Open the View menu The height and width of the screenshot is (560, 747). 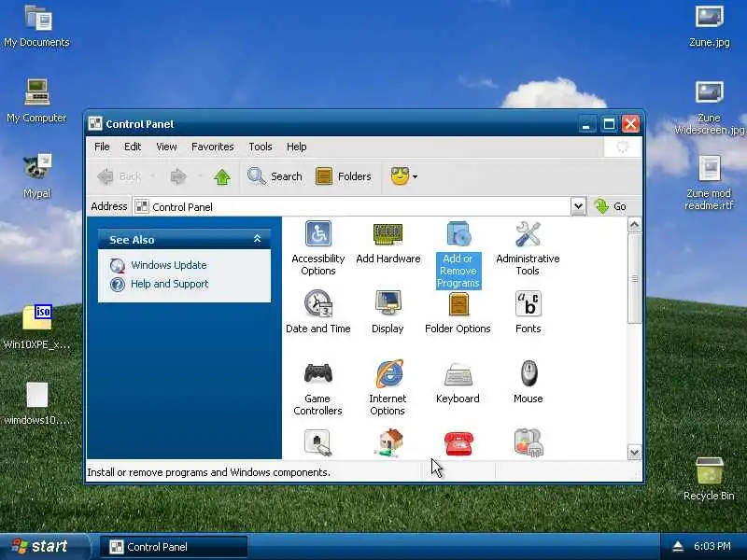167,147
